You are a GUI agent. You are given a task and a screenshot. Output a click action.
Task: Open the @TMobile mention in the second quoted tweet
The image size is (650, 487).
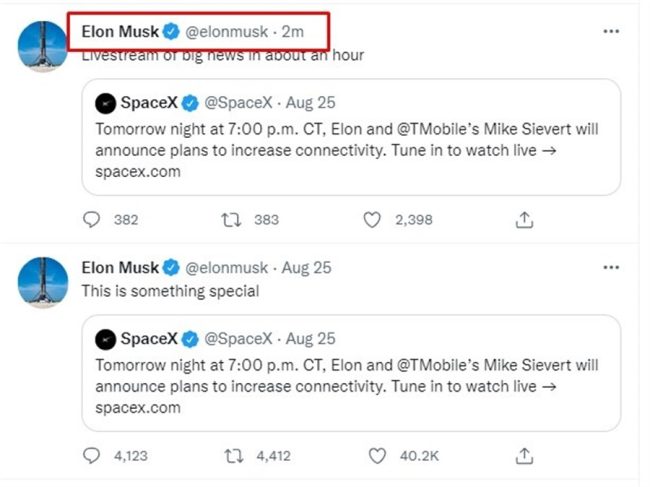435,366
